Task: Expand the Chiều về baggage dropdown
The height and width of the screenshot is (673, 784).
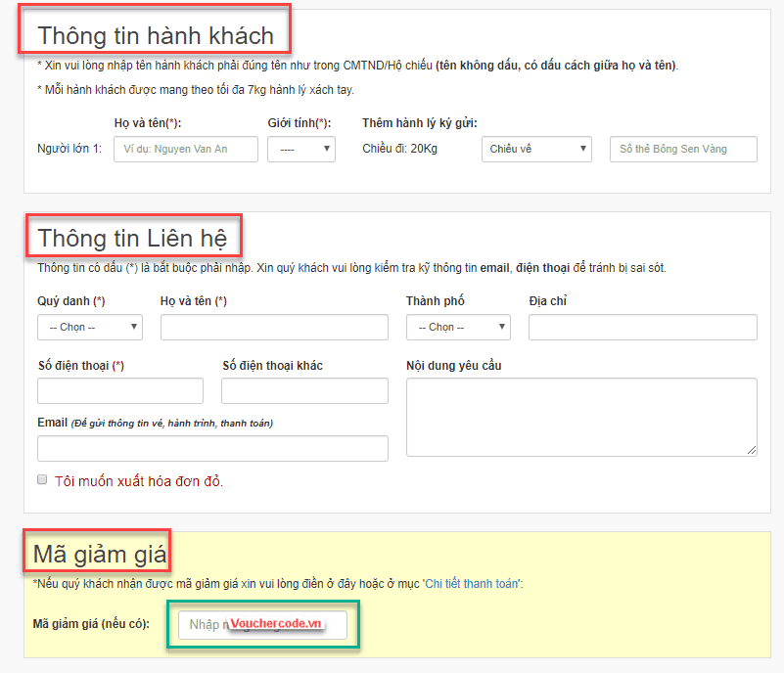Action: pyautogui.click(x=536, y=149)
